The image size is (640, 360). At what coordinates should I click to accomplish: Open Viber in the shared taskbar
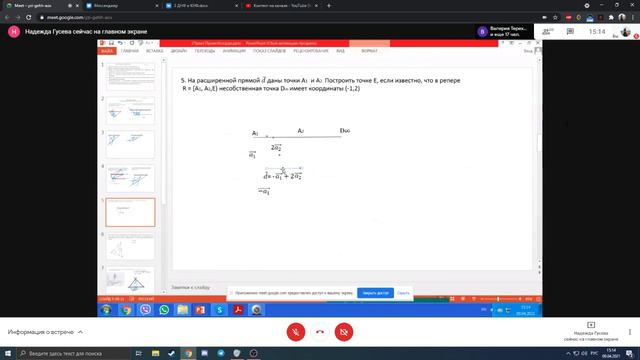(145, 310)
